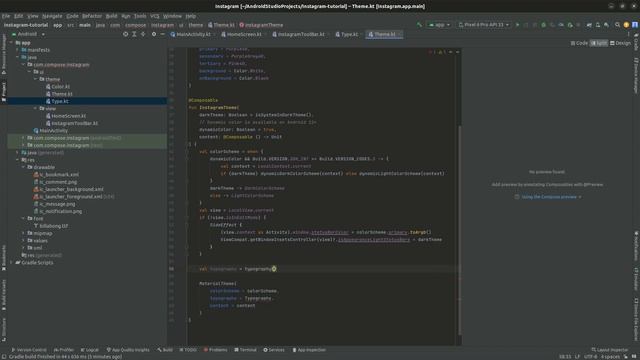Toggle Gradle side tool window
This screenshot has width=640, height=360.
[x=636, y=42]
